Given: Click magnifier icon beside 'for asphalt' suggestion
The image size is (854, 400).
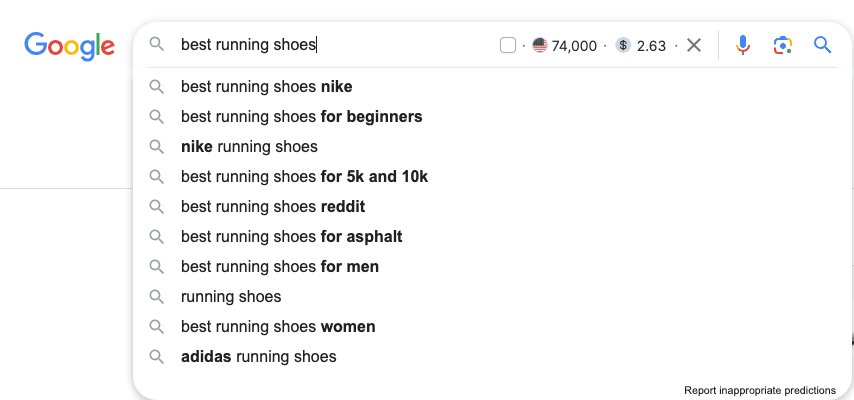Looking at the screenshot, I should (x=157, y=237).
